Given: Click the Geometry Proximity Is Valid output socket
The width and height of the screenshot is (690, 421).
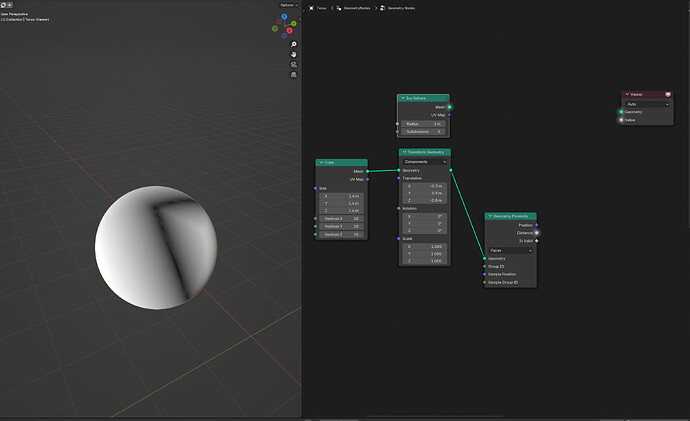Looking at the screenshot, I should tap(536, 241).
